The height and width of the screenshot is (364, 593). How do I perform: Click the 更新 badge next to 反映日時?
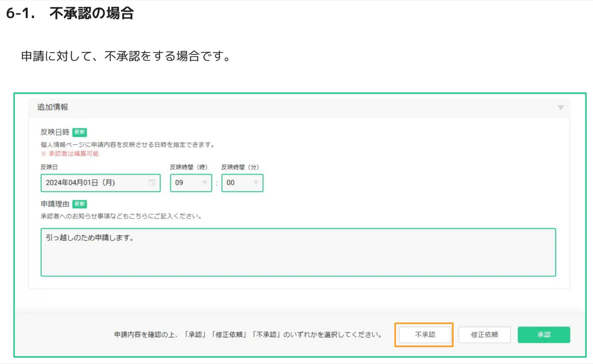click(80, 132)
